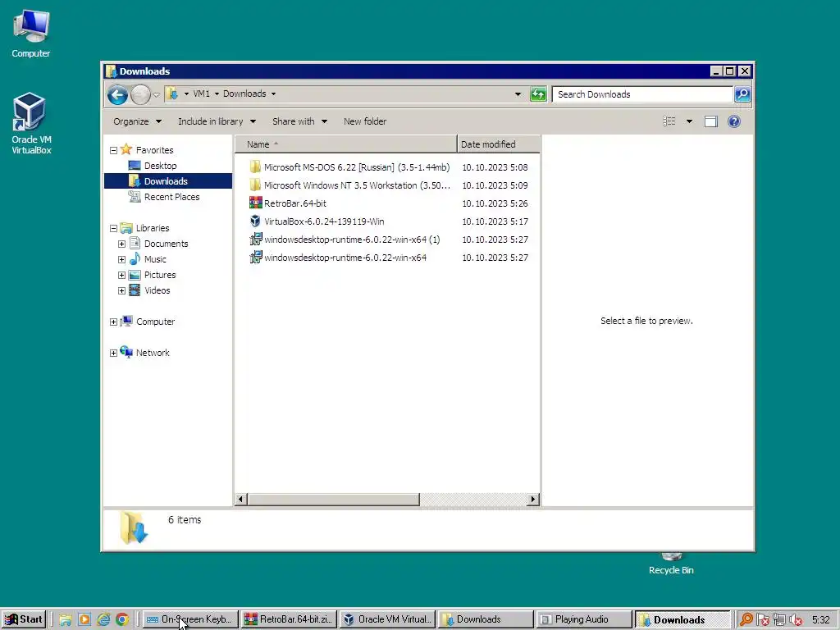Image resolution: width=840 pixels, height=630 pixels.
Task: Open the Computer desktop icon
Action: click(x=30, y=33)
